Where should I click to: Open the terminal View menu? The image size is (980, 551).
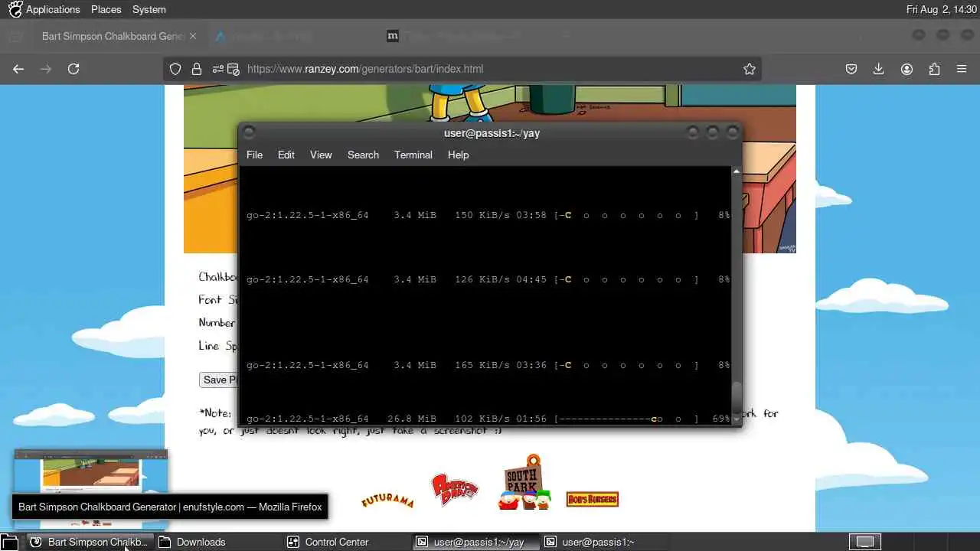(321, 155)
